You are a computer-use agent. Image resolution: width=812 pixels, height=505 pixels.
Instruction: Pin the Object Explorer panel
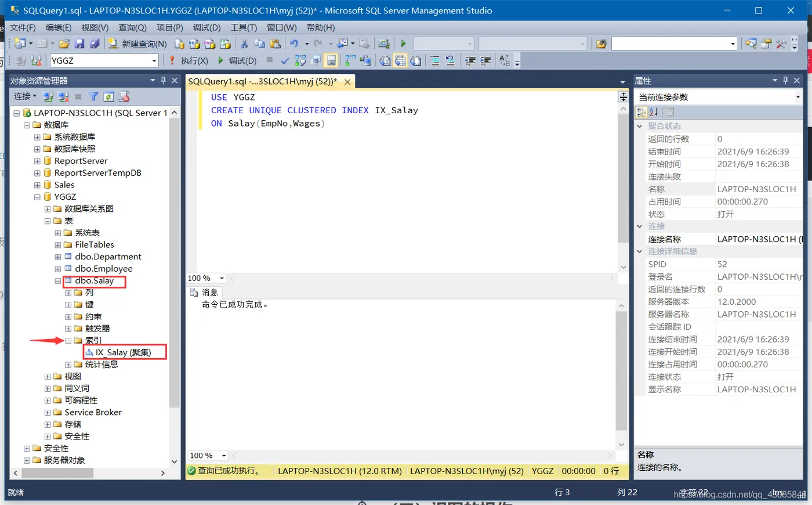click(164, 81)
